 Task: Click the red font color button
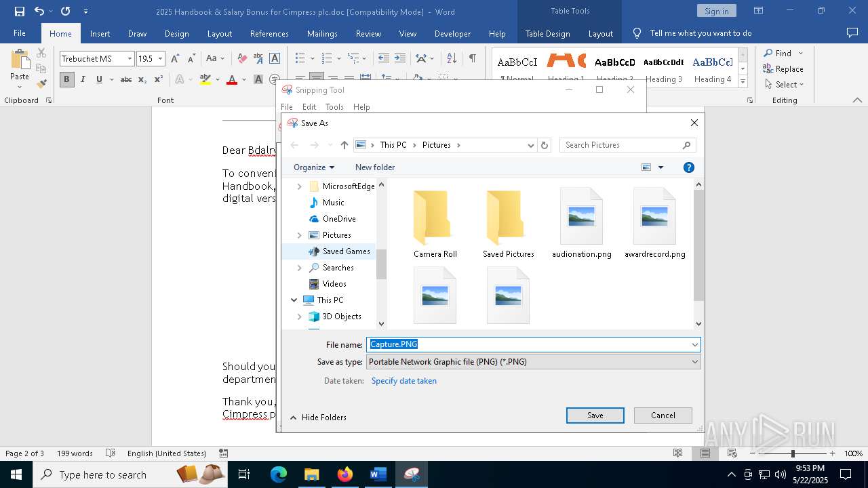(x=232, y=79)
